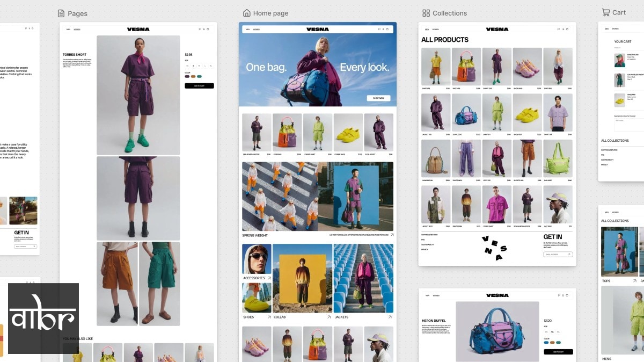The image size is (644, 362).
Task: Click 'GET IN' heading in Collections footer
Action: coord(553,237)
